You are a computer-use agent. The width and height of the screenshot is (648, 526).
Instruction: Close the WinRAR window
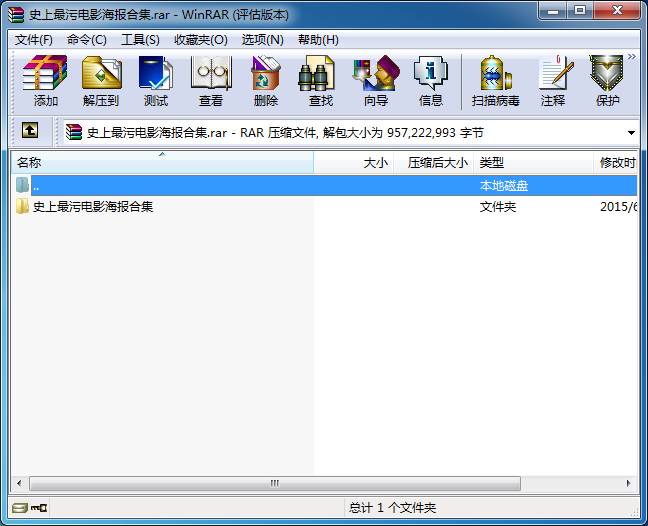(617, 11)
